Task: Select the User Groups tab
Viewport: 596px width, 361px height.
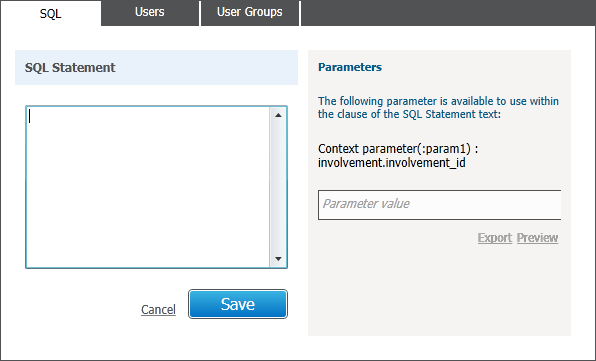Action: pos(250,13)
